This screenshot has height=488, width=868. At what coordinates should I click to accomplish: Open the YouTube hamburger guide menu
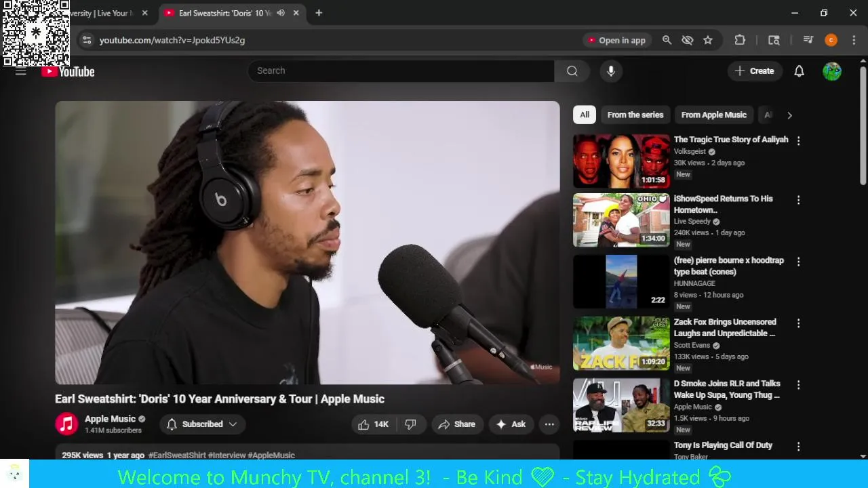pyautogui.click(x=21, y=71)
